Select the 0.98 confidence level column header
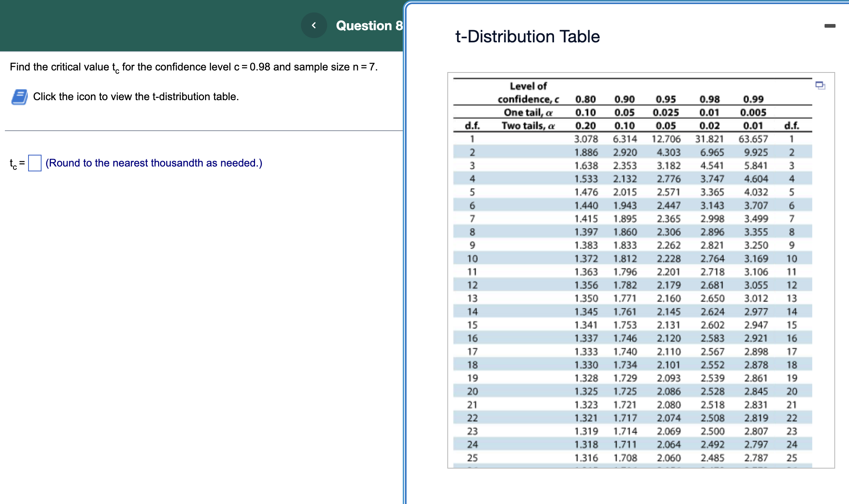849x504 pixels. pyautogui.click(x=709, y=99)
